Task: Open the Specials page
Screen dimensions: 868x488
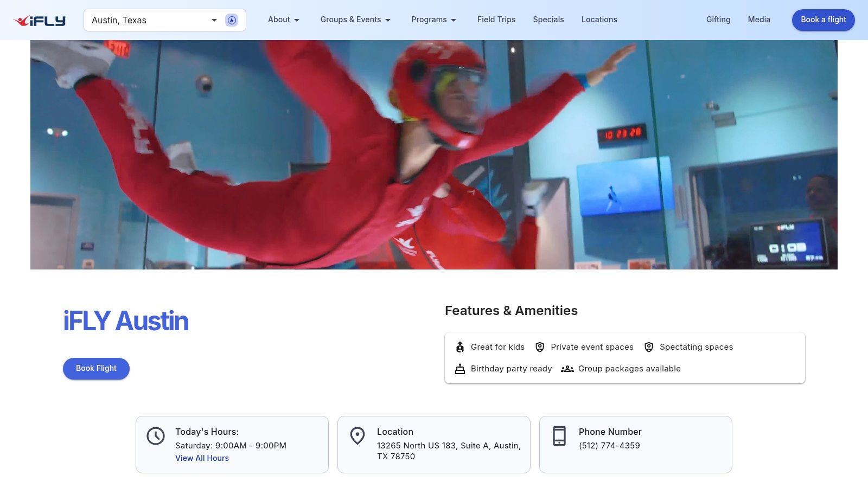Action: (548, 20)
